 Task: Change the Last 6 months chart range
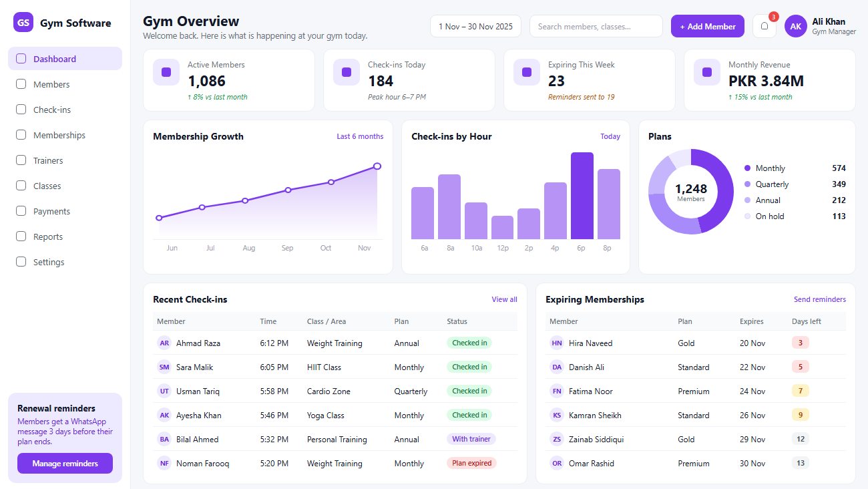tap(360, 136)
